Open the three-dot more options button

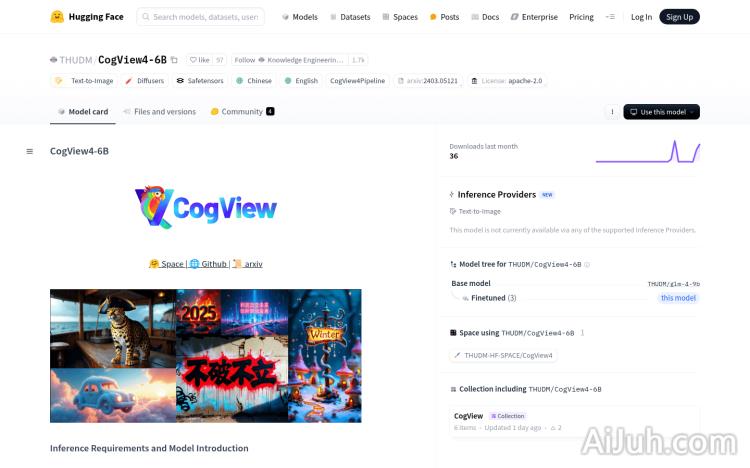click(x=612, y=112)
